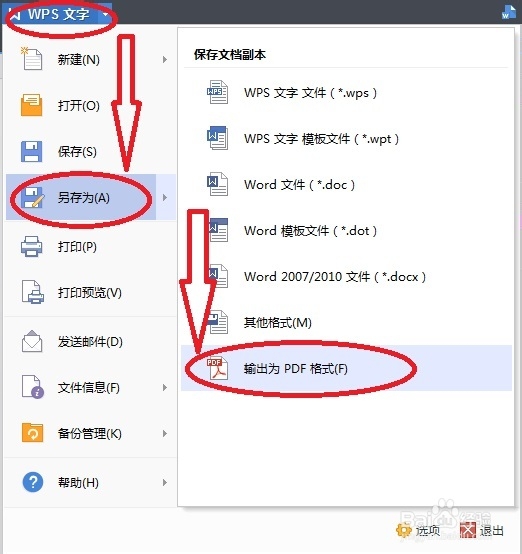
Task: Click the Open folder icon
Action: point(31,105)
